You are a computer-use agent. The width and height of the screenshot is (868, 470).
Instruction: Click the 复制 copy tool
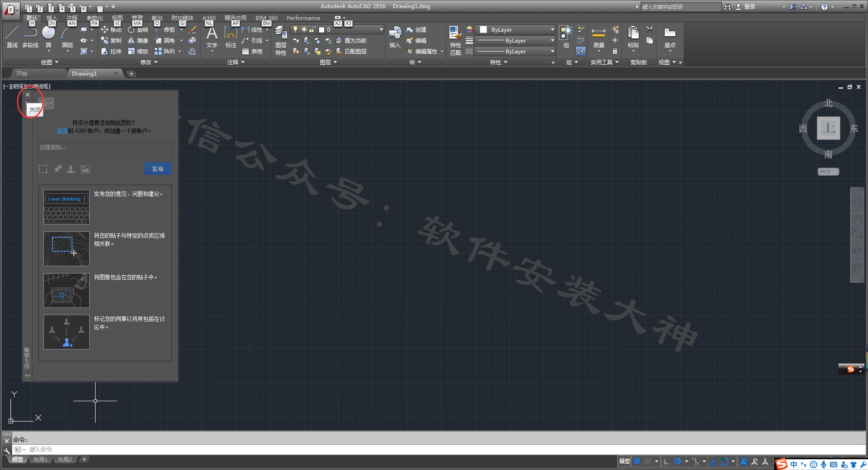tap(111, 40)
